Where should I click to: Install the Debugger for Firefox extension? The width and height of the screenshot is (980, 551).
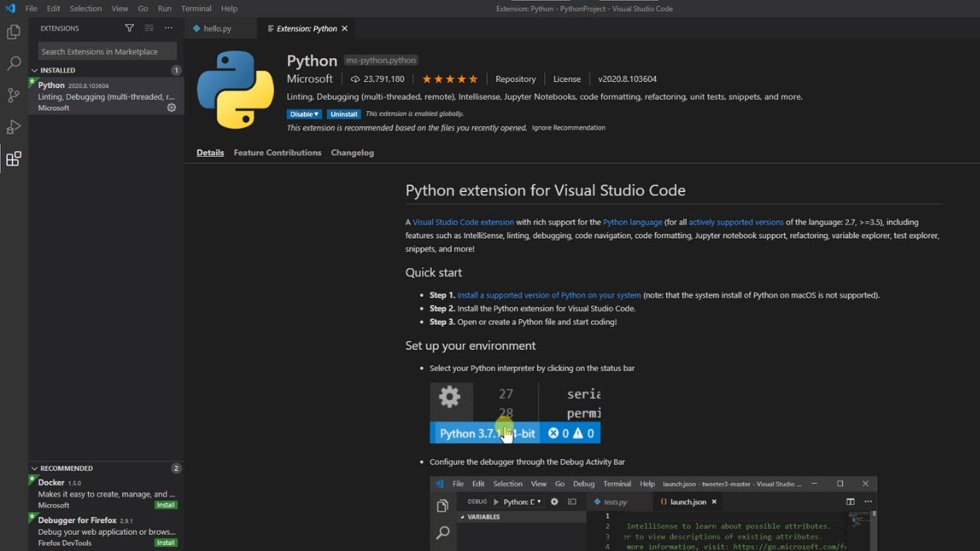[x=166, y=543]
